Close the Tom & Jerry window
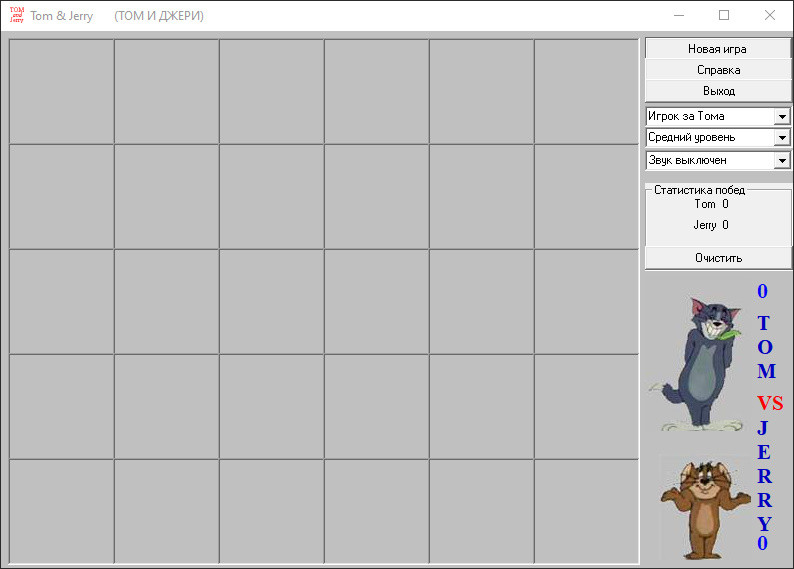The width and height of the screenshot is (794, 569). pos(770,15)
